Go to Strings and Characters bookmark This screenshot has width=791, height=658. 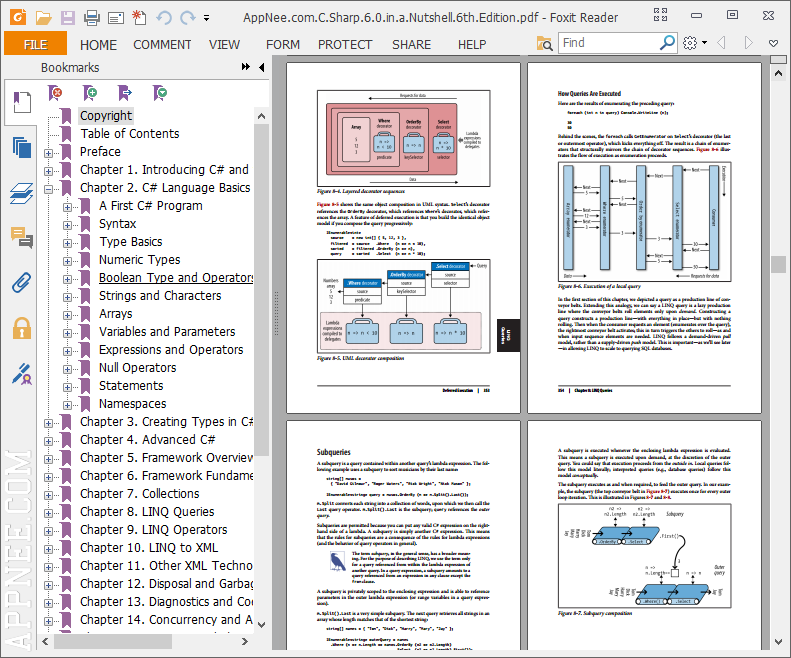pyautogui.click(x=160, y=296)
